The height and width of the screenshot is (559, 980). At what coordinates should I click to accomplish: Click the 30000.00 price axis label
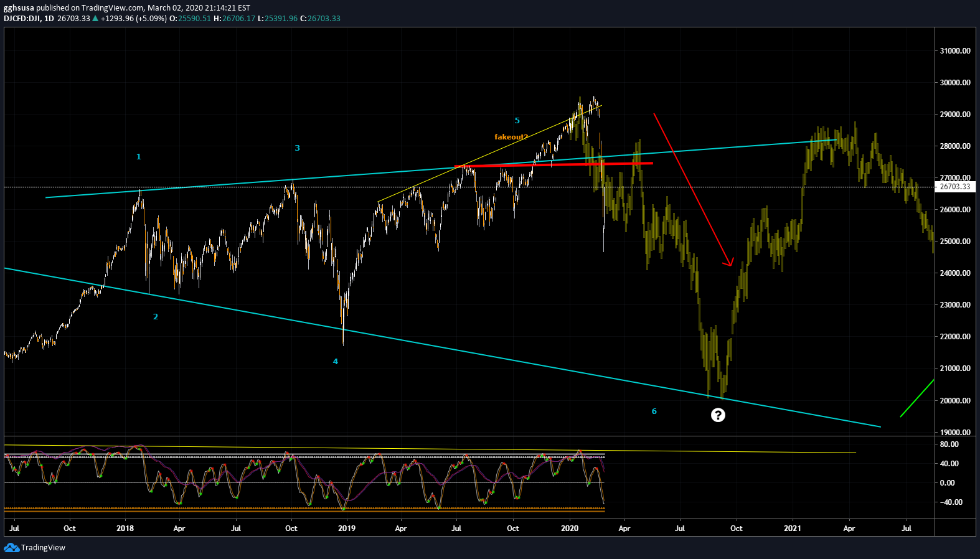[955, 83]
